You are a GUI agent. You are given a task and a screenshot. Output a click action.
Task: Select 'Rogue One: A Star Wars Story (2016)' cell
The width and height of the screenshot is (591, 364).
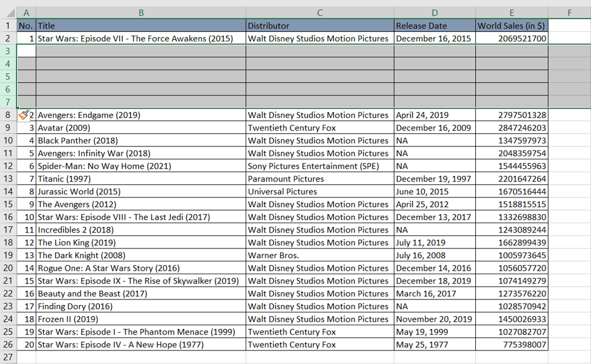141,268
